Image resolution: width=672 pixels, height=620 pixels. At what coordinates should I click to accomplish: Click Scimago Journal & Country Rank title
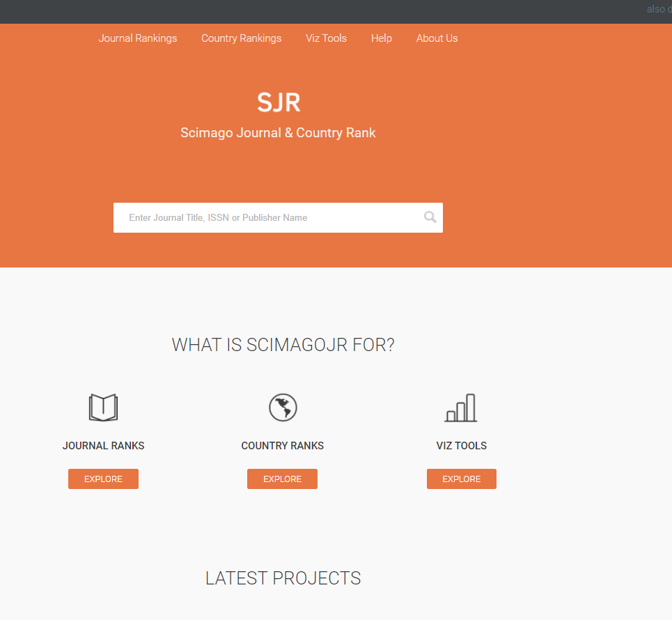(x=278, y=133)
